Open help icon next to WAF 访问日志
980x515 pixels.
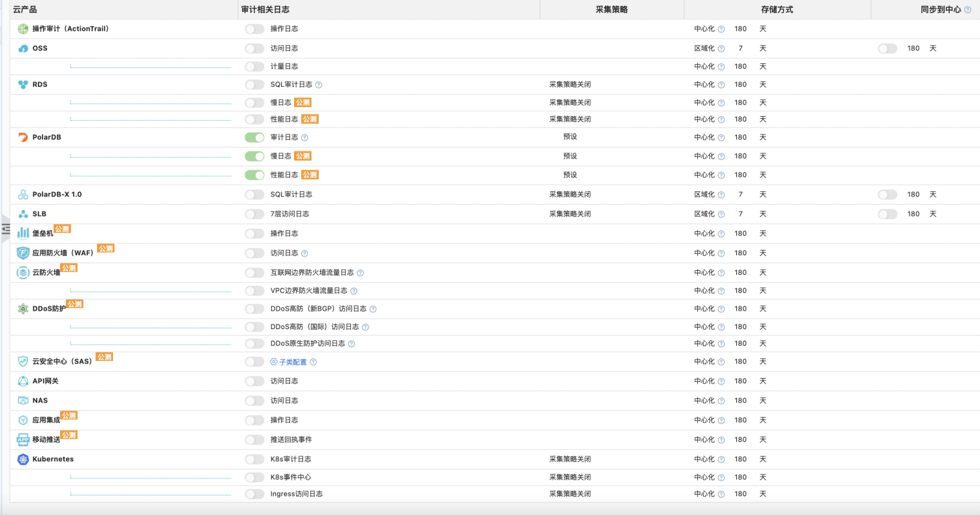[304, 253]
